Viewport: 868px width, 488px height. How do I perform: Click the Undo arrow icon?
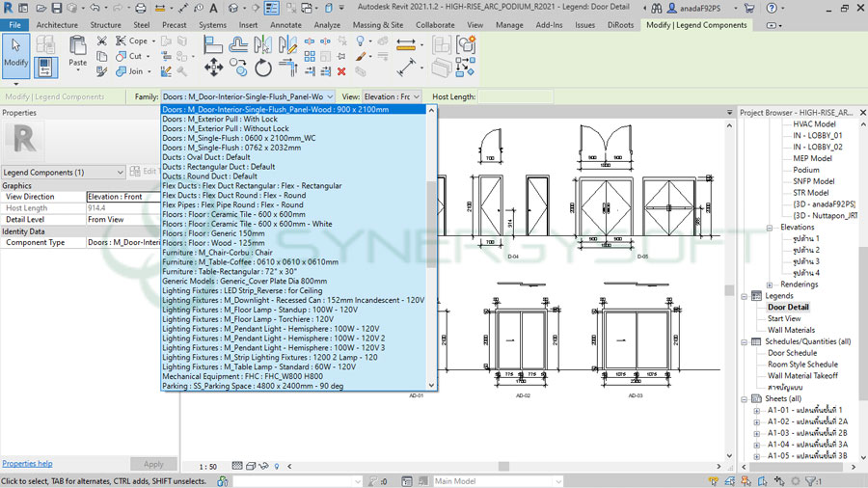(x=95, y=8)
